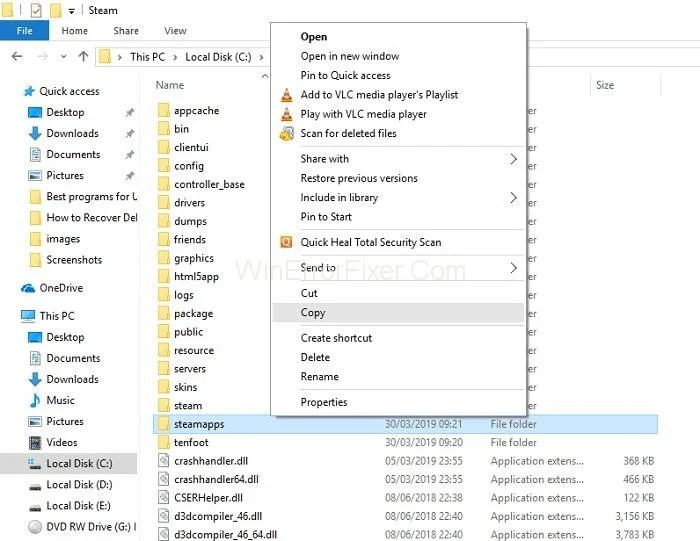Click the OneDrive cloud icon

tap(28, 288)
